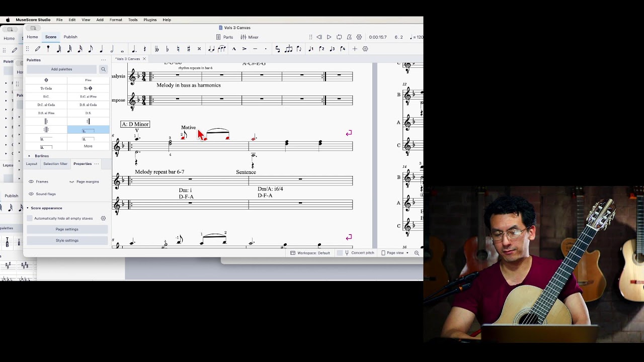
Task: Switch to the Selection filter tab
Action: click(55, 163)
